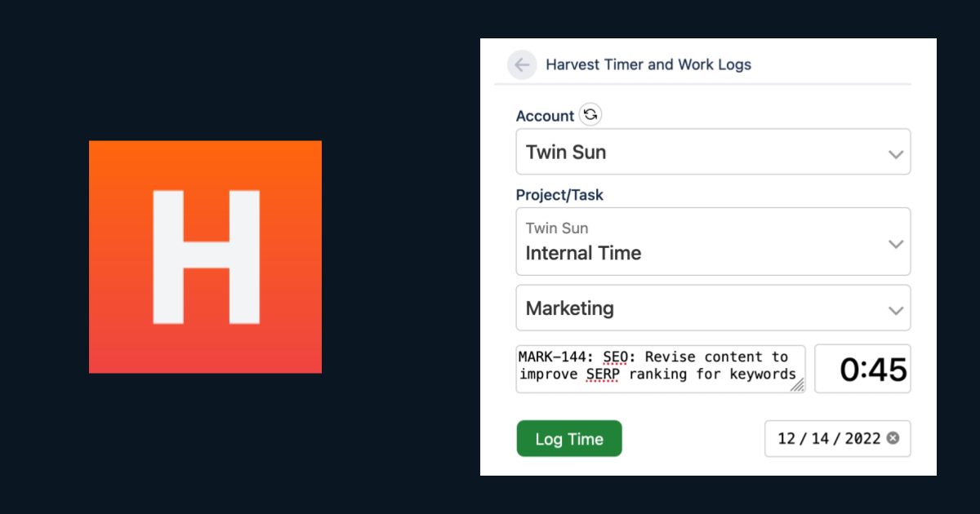Click the chevron on the project selector

[896, 244]
